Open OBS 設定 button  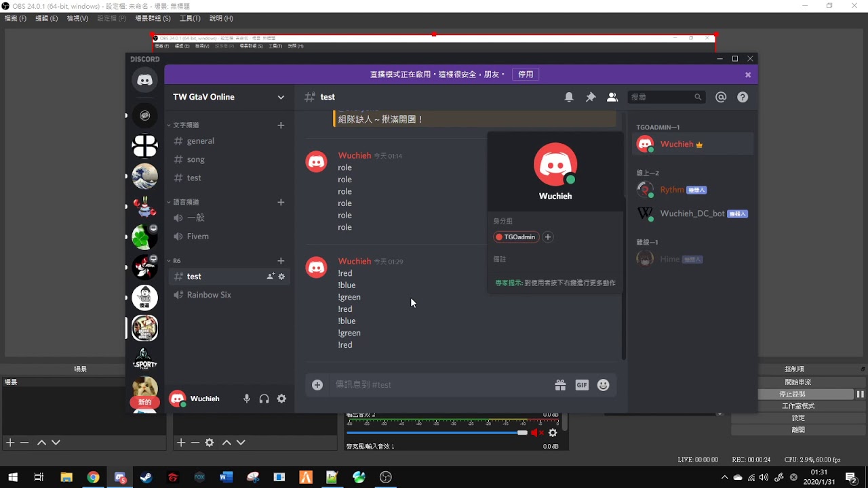point(798,418)
